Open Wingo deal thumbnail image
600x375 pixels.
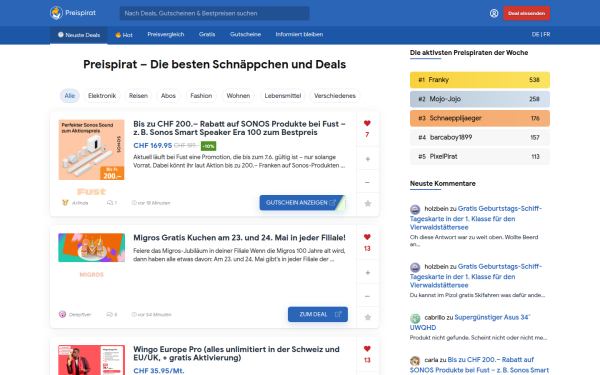pos(91,360)
